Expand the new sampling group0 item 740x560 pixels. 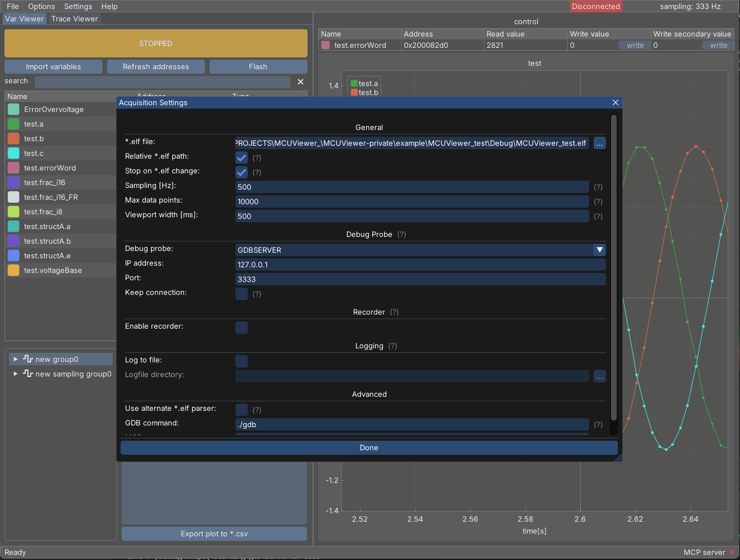click(16, 374)
